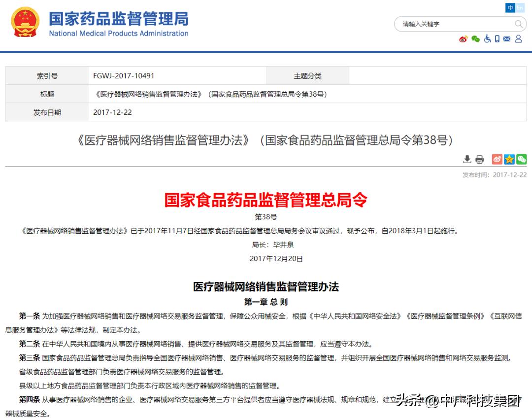This screenshot has height=419, width=532.
Task: Share the article to Weibo
Action: point(497,159)
